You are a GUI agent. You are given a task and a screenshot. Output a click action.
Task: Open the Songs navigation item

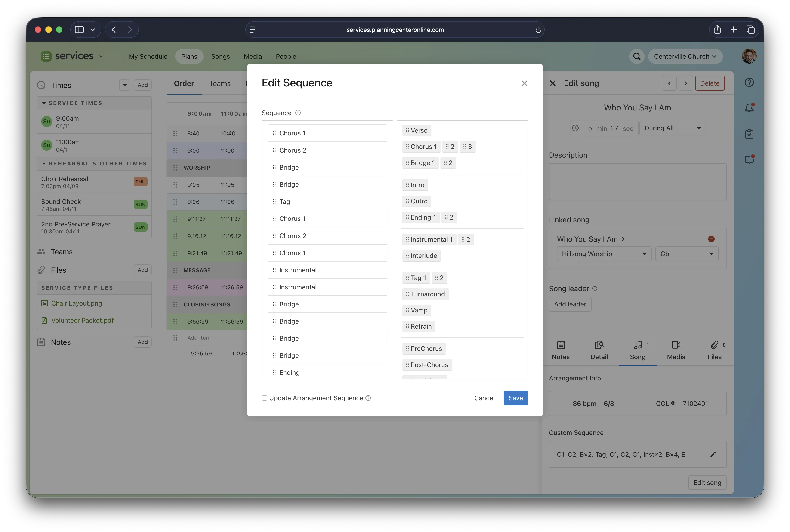click(220, 56)
